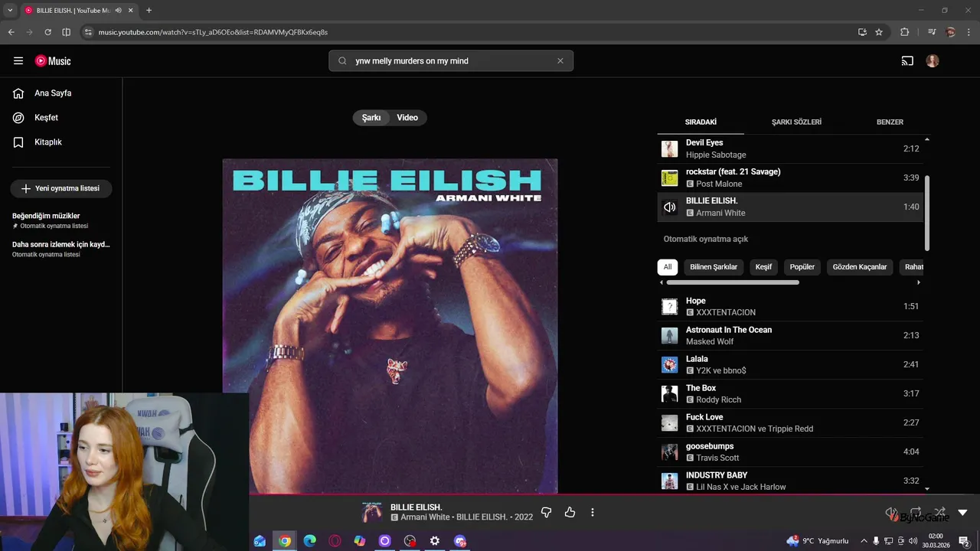This screenshot has width=980, height=551.
Task: Play The Box by Roddy Ricch
Action: tap(790, 394)
